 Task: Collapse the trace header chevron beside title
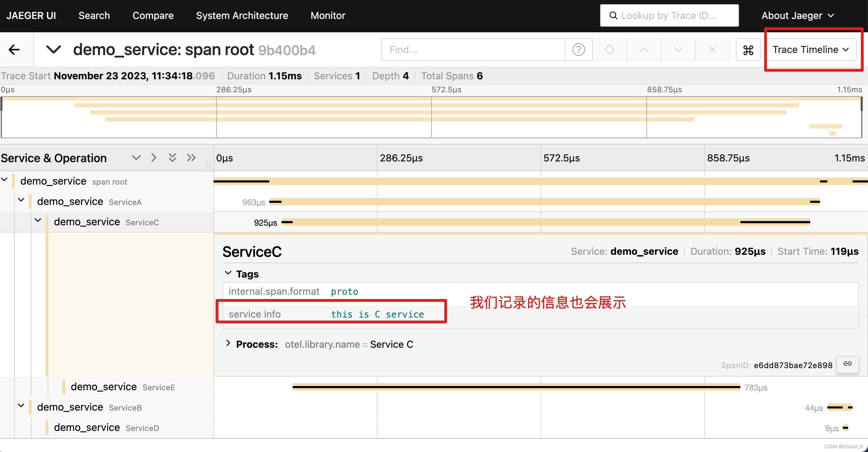54,50
